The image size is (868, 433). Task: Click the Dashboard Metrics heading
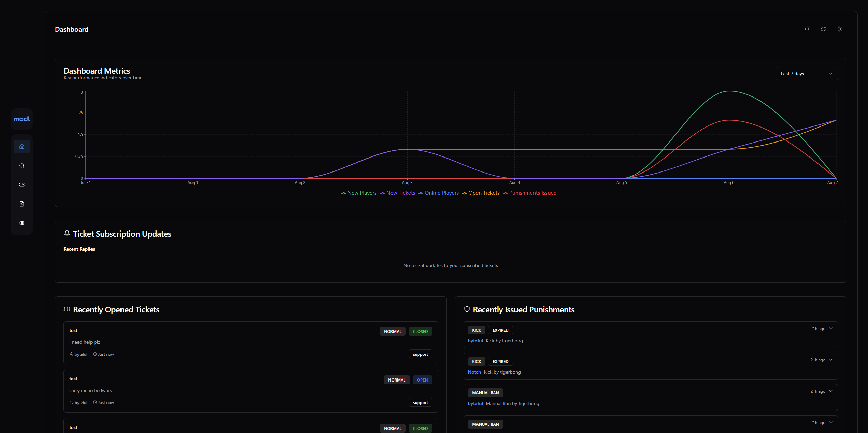click(x=97, y=71)
